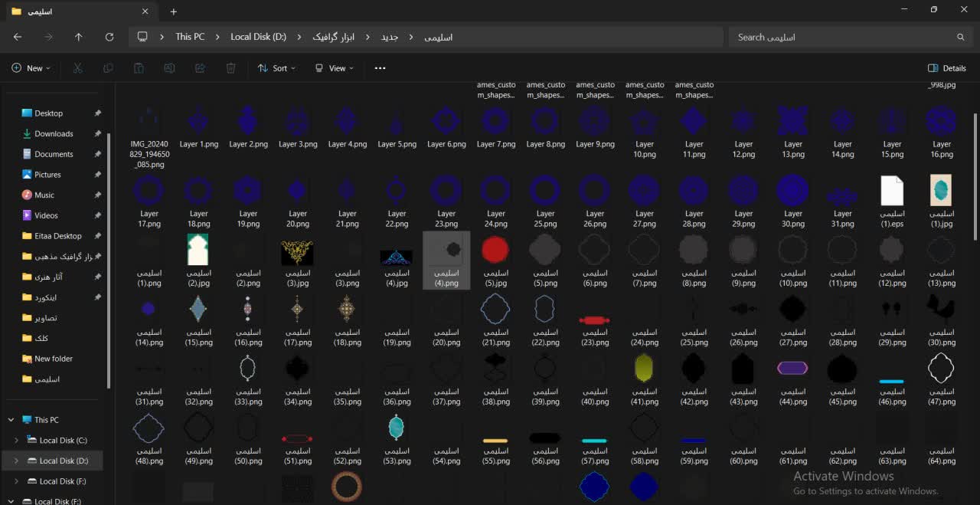Refresh the current folder view
980x505 pixels.
[109, 37]
